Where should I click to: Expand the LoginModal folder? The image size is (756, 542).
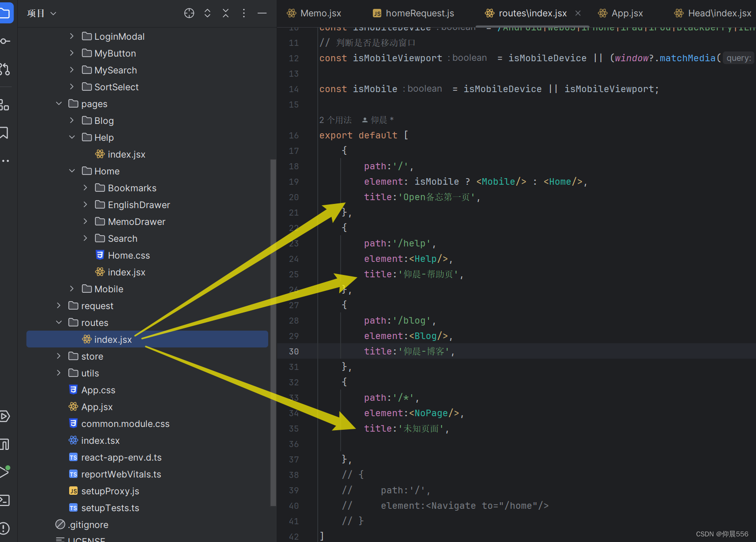pyautogui.click(x=71, y=36)
